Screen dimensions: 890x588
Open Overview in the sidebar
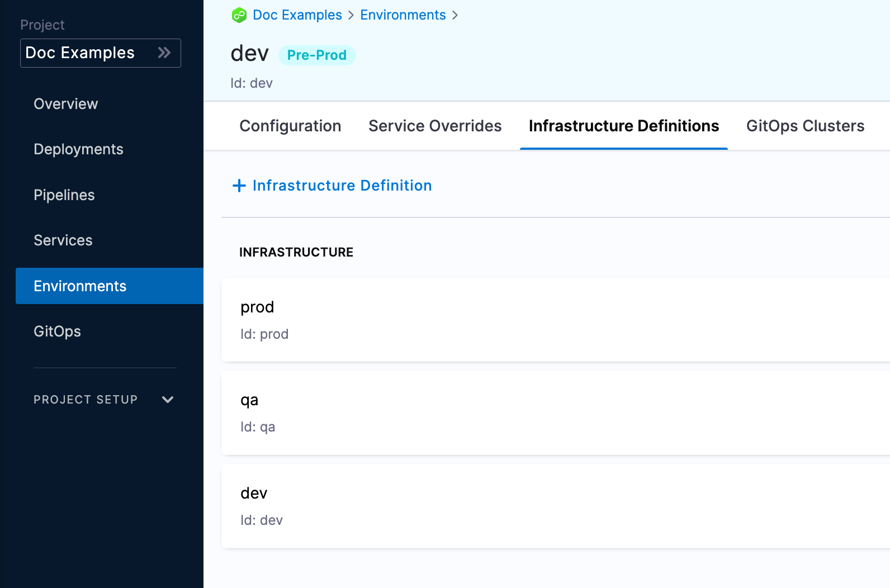tap(66, 104)
